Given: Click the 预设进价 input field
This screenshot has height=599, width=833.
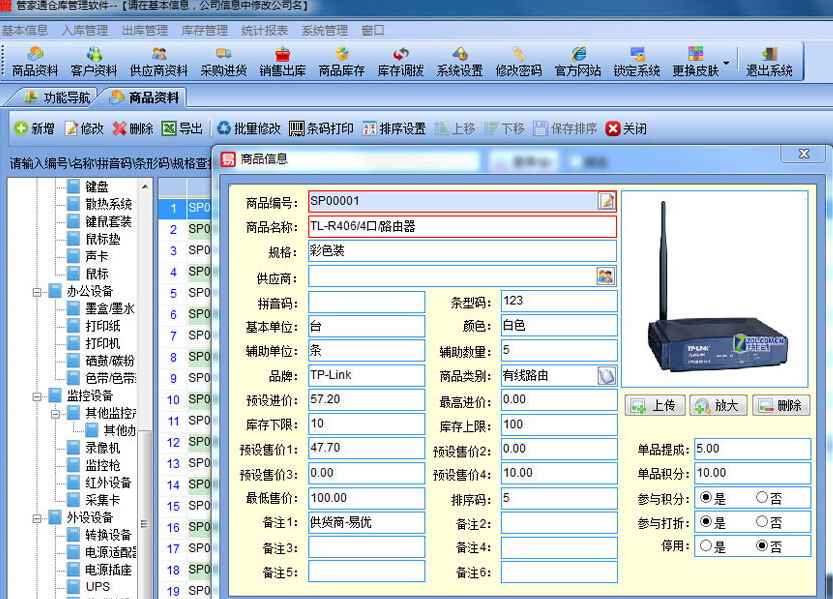Looking at the screenshot, I should click(x=367, y=399).
